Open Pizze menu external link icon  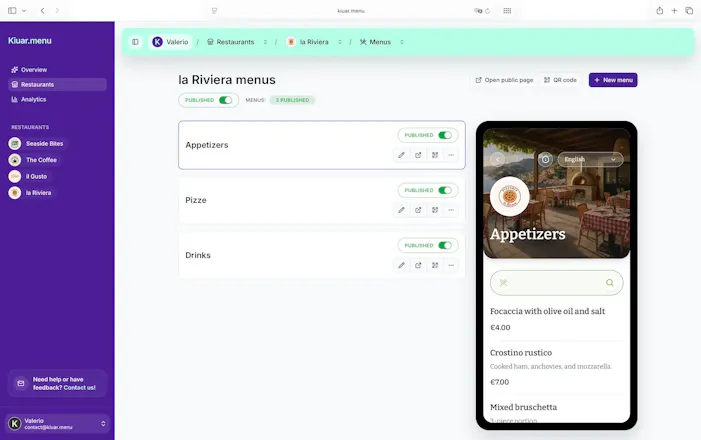tap(418, 210)
